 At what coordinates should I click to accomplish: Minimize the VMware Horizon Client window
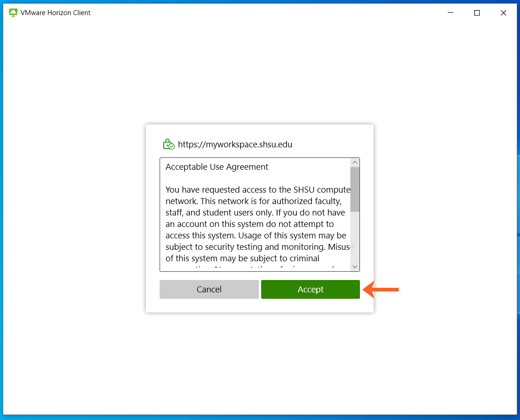[x=450, y=13]
